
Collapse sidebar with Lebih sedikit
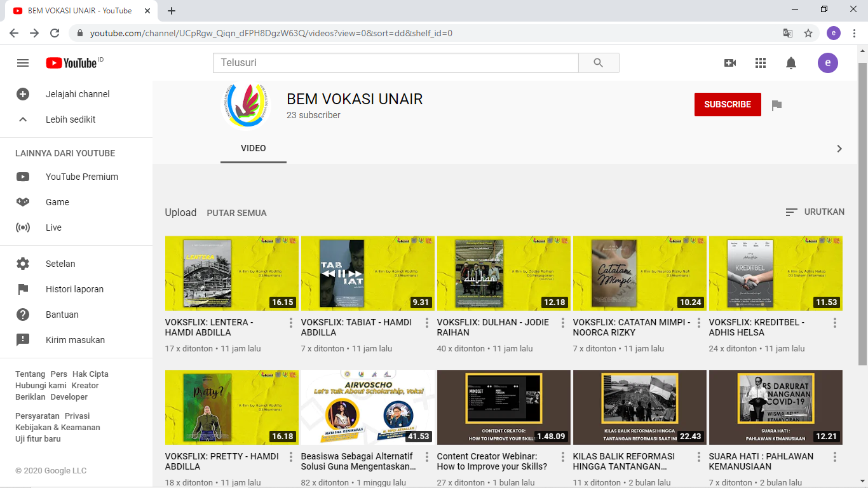point(70,119)
